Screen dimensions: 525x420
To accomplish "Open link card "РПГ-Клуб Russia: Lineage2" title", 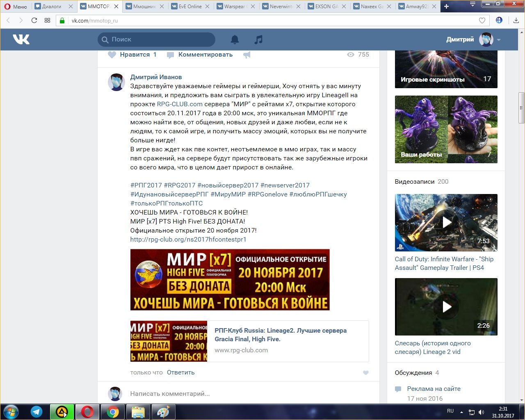I will 281,335.
